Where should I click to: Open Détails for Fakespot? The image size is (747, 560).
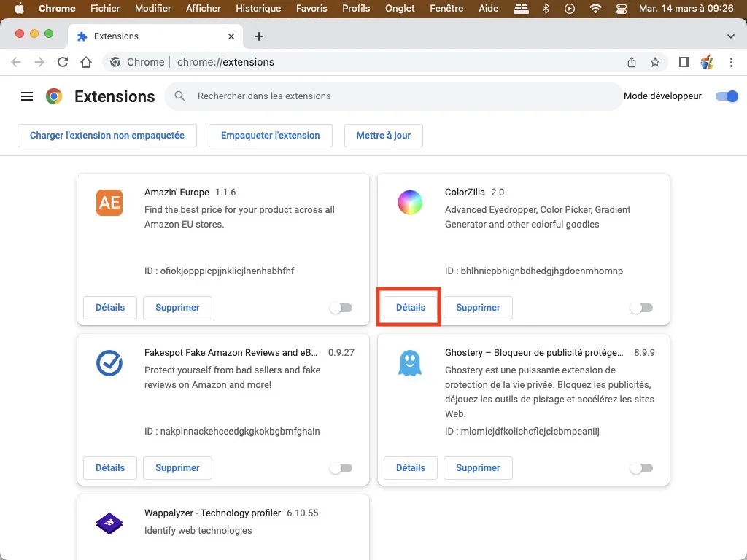tap(110, 468)
